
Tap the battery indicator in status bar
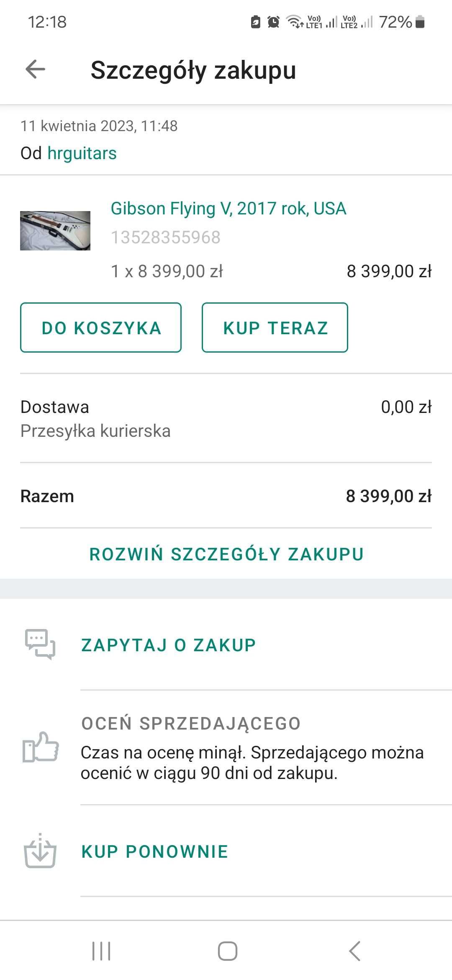[x=420, y=22]
